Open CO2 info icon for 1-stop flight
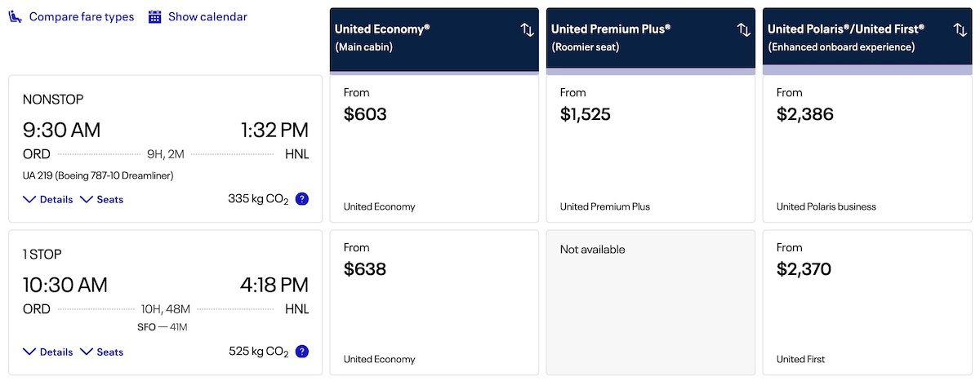 (302, 352)
